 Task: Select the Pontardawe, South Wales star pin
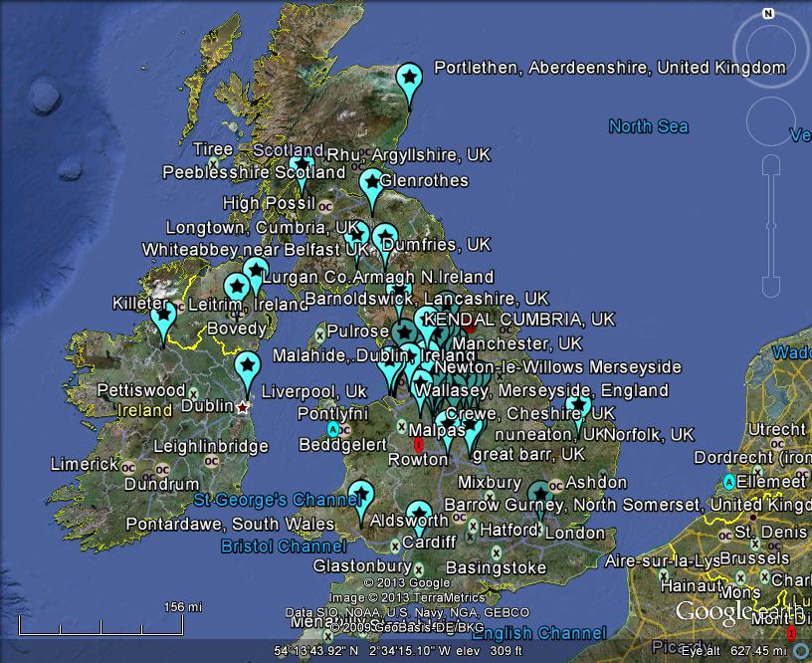(x=361, y=496)
